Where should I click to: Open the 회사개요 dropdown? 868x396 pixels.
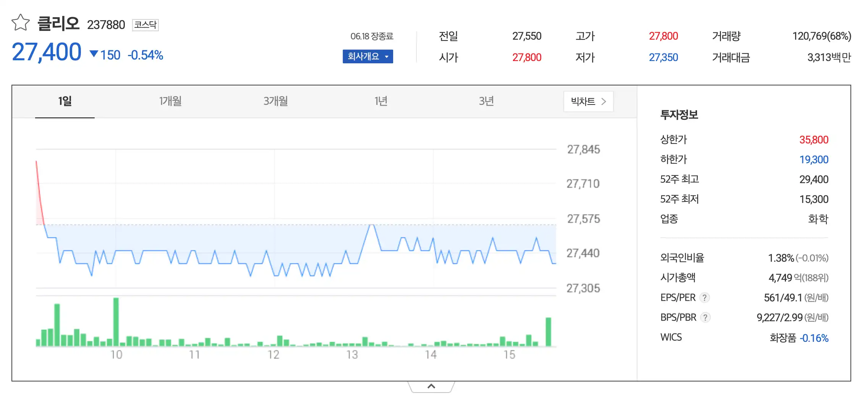pyautogui.click(x=368, y=56)
